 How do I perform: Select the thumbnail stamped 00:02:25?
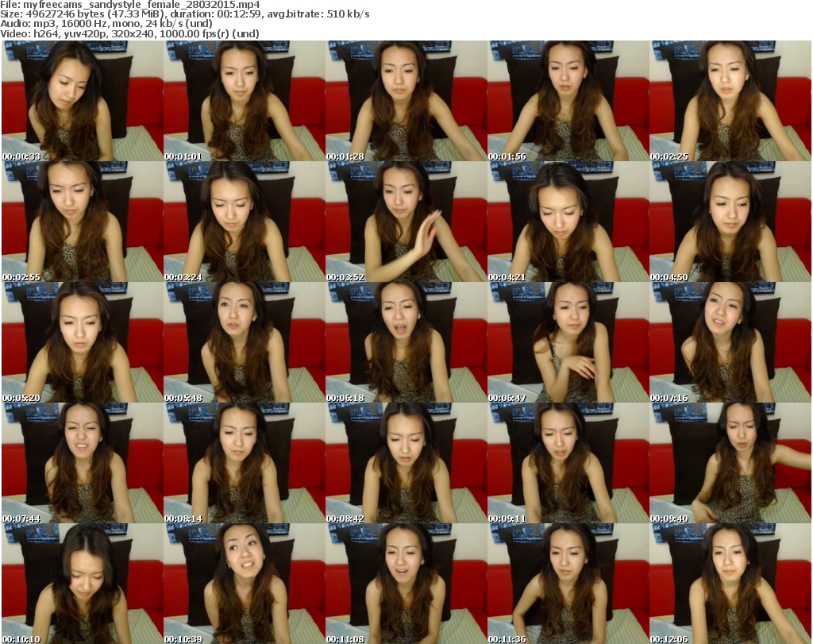click(730, 101)
